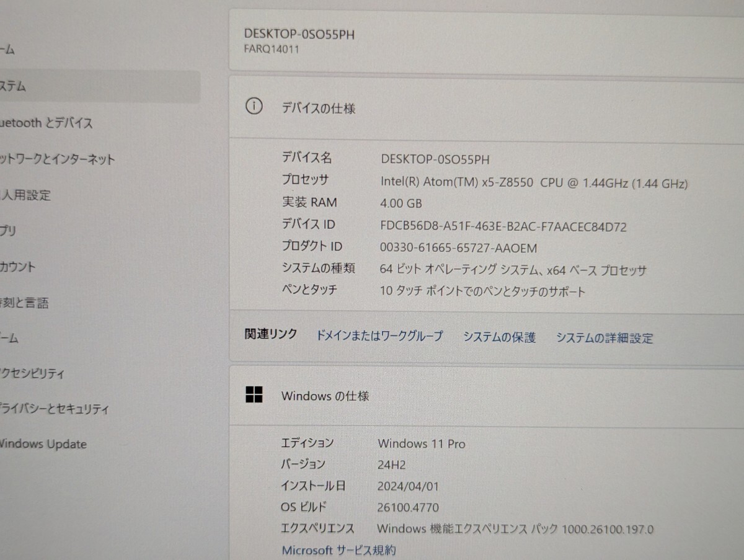Click the デバイス ID label
This screenshot has height=560, width=744.
[308, 224]
